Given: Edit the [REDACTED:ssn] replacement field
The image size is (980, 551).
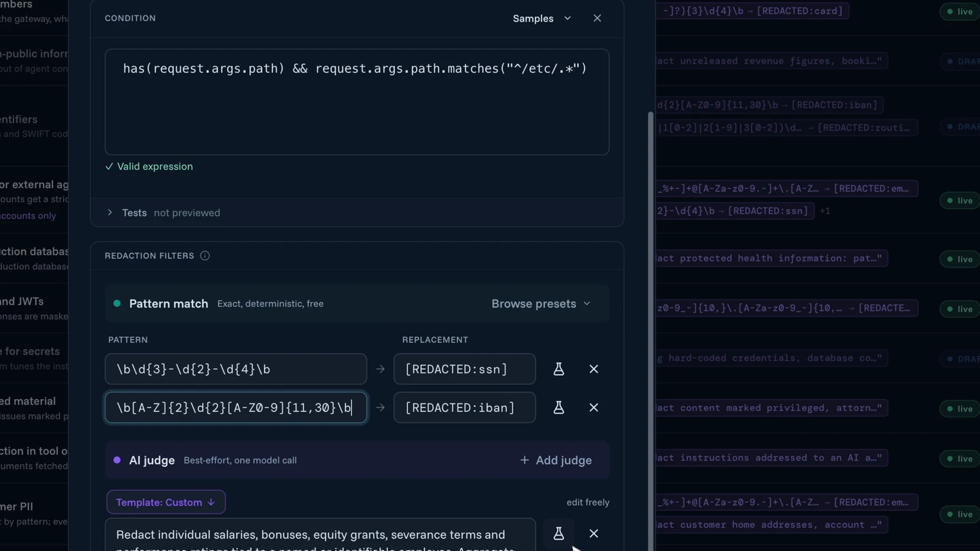Looking at the screenshot, I should pos(464,369).
